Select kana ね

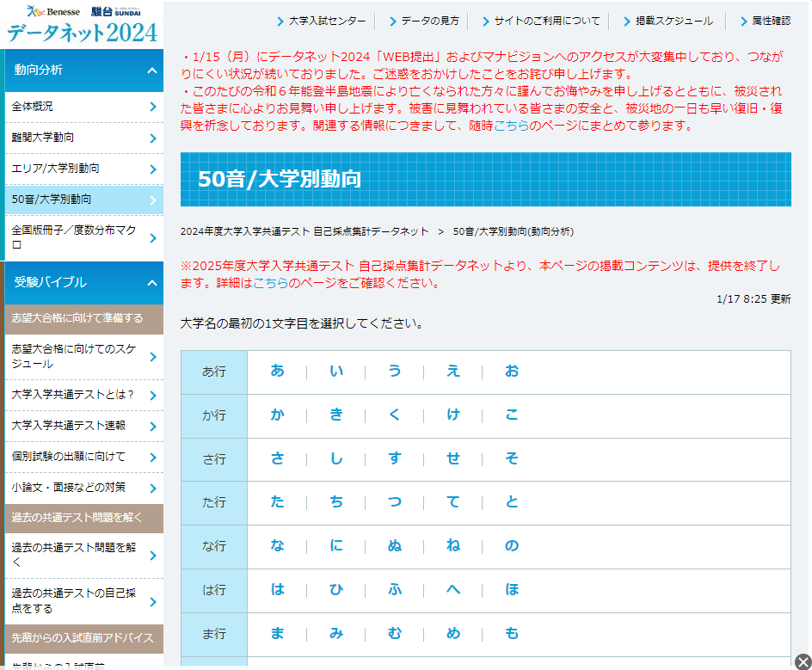pyautogui.click(x=453, y=546)
